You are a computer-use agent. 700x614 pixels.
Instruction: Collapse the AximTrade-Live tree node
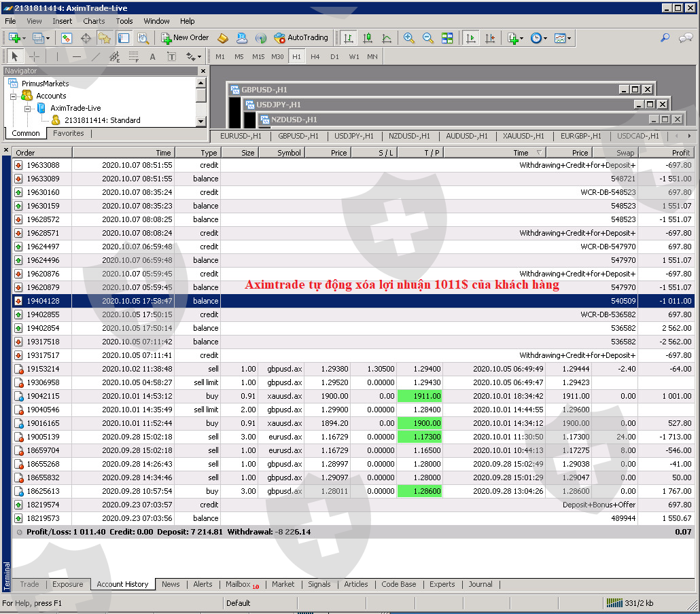coord(27,108)
